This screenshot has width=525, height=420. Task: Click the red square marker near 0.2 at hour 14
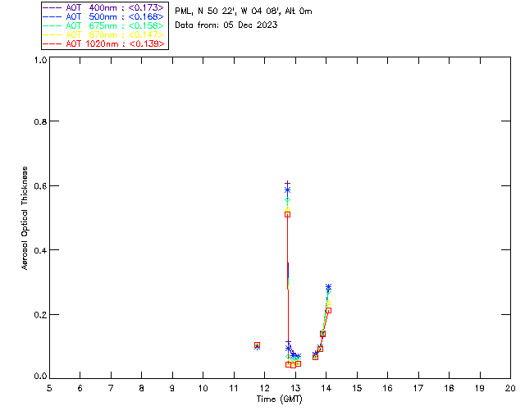point(328,310)
